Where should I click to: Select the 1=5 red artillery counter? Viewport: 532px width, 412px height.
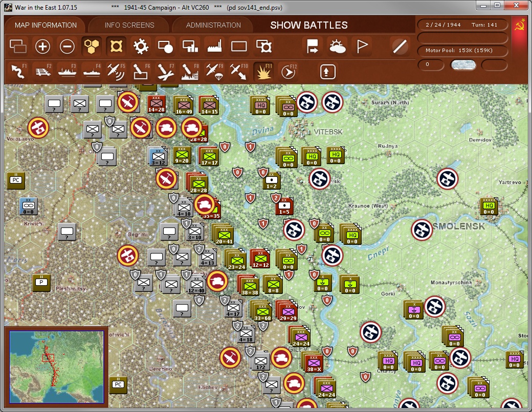[284, 206]
